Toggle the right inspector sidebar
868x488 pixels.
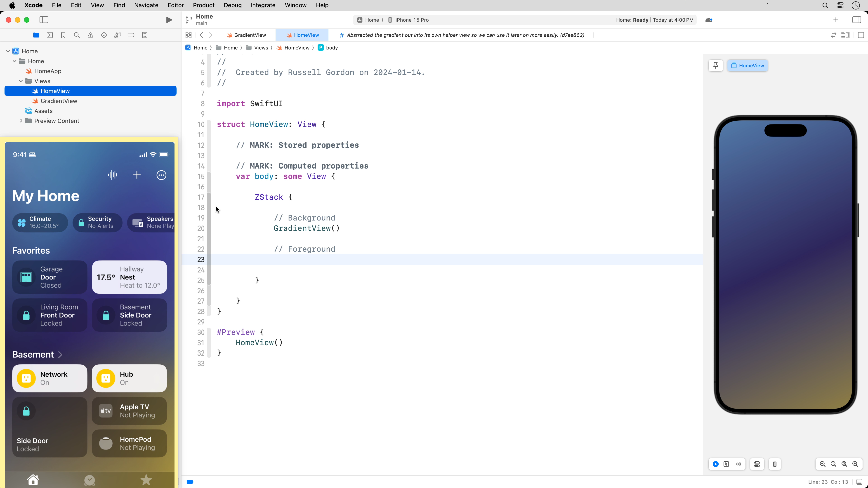pyautogui.click(x=856, y=20)
